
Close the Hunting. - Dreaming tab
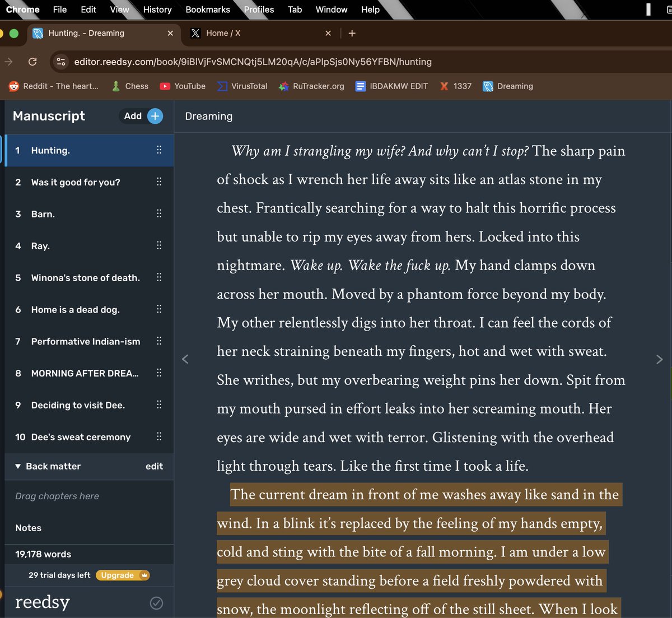pyautogui.click(x=170, y=33)
